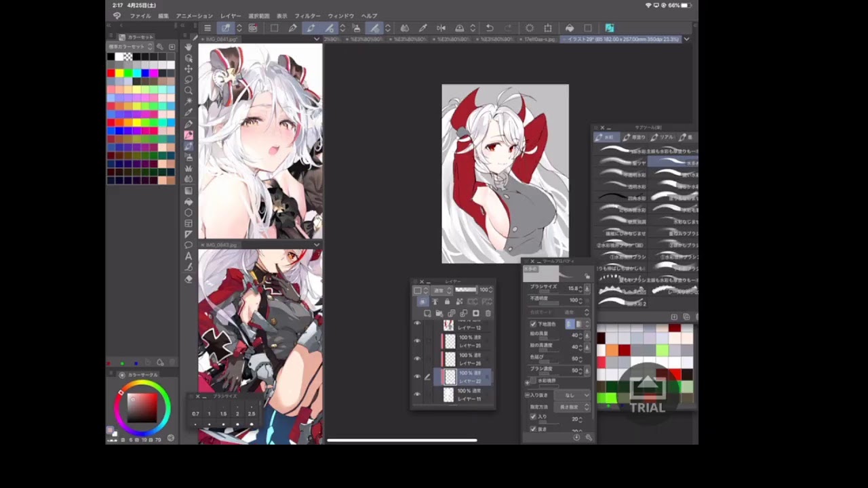Open the IMG_0841.jpg tab list chevron
Image resolution: width=868 pixels, height=488 pixels.
pos(317,39)
